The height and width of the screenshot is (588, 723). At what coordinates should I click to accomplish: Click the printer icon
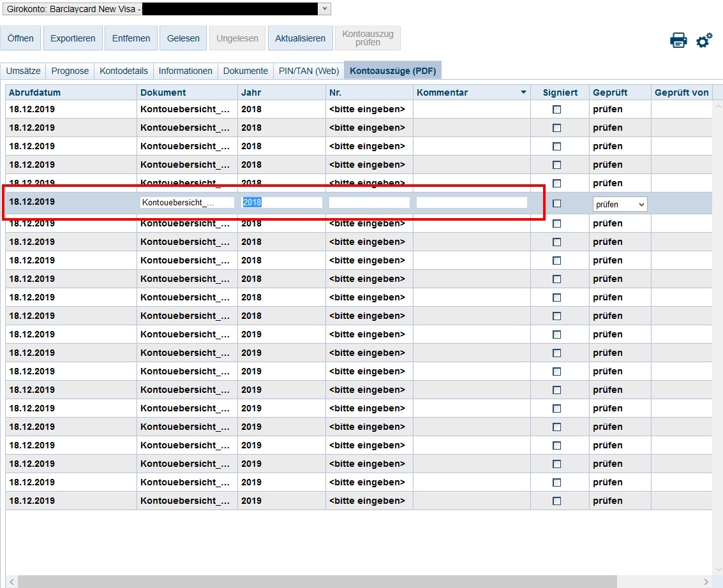click(x=678, y=40)
